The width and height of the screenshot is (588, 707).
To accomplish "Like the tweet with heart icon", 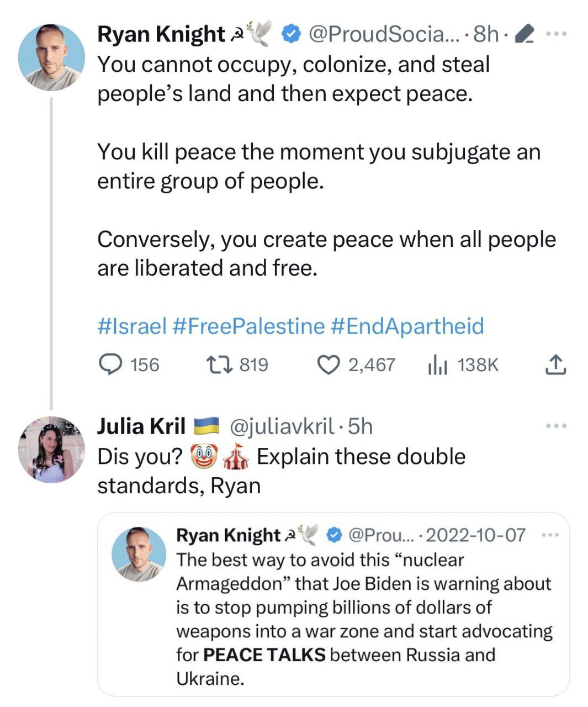I will 329,365.
